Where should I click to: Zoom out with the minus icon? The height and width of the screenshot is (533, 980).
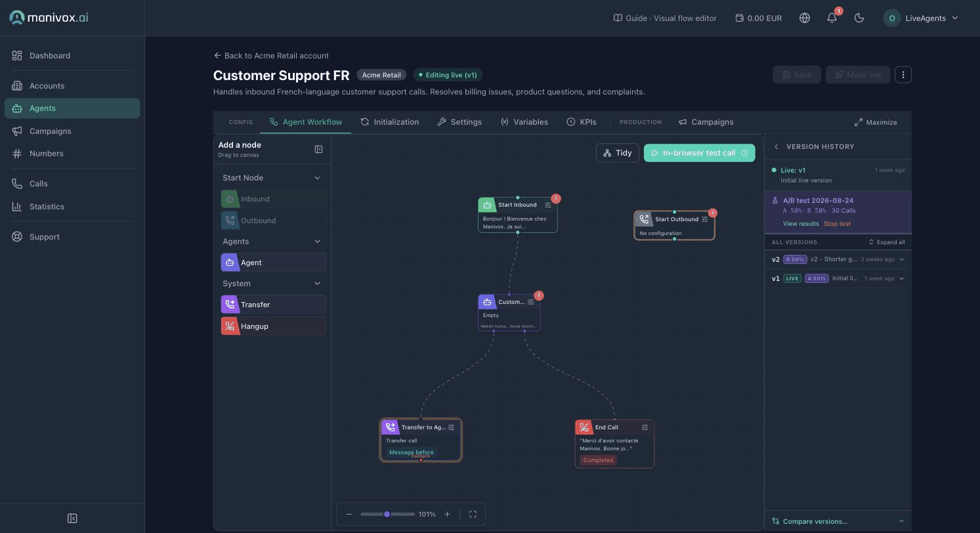(x=349, y=514)
